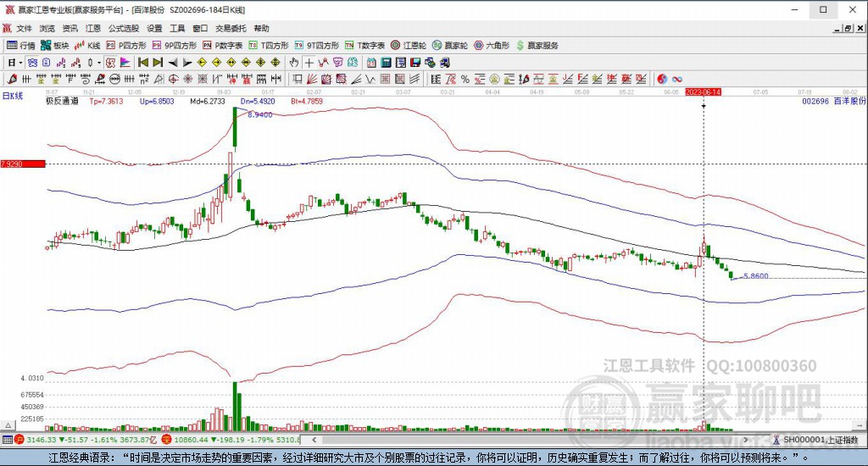Click the highlighted date 2023-06-14 marker
This screenshot has width=868, height=466.
[703, 92]
